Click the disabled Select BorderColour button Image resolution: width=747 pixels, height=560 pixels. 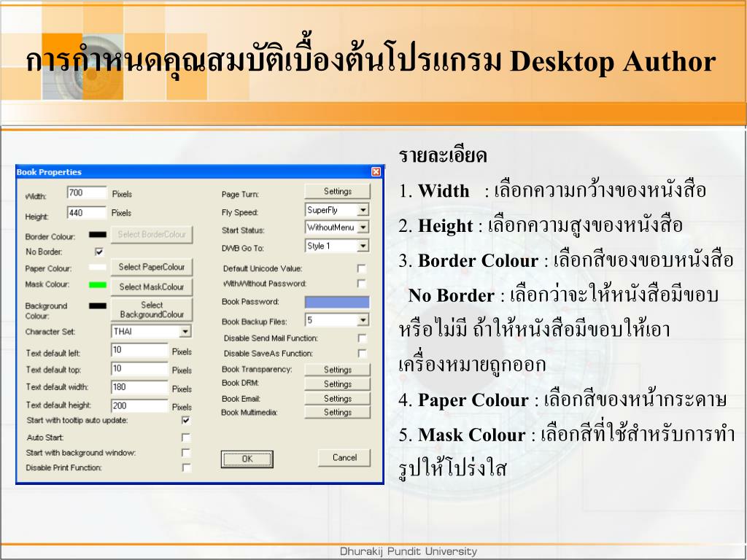(x=152, y=235)
